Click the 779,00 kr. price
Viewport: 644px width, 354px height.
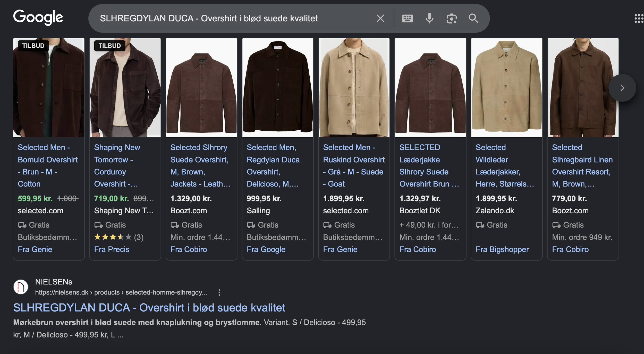point(569,198)
